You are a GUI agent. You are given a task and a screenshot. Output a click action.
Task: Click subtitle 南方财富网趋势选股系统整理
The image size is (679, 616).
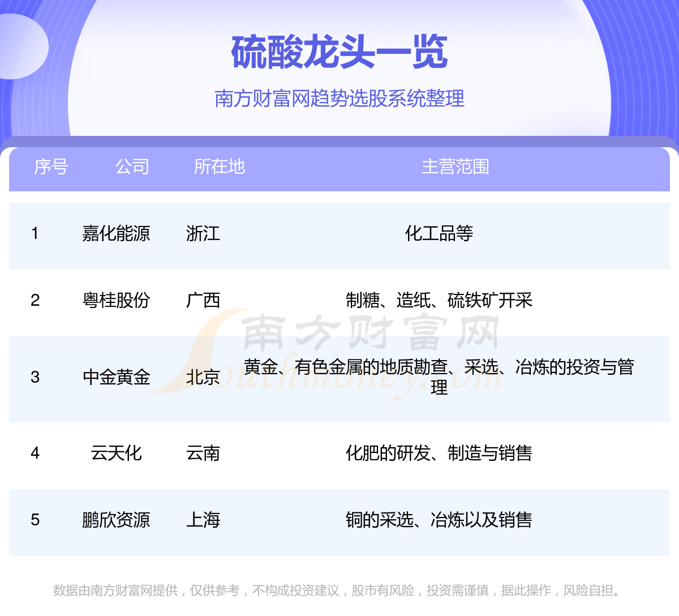[339, 99]
